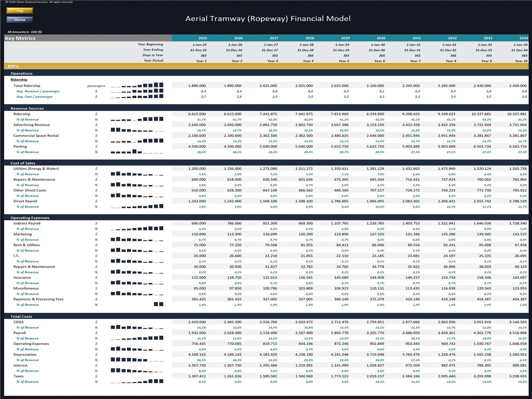The image size is (532, 399).
Task: Click the Top navigation button
Action: pyautogui.click(x=20, y=10)
